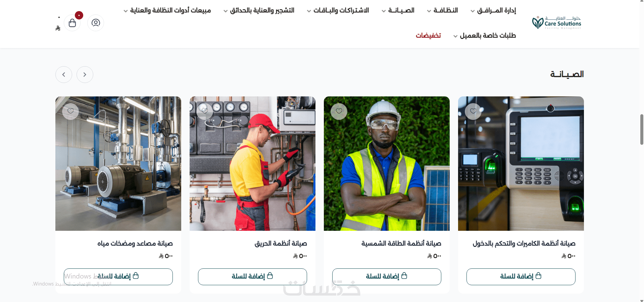Click the page vertical scrollbar thumb

(x=642, y=129)
